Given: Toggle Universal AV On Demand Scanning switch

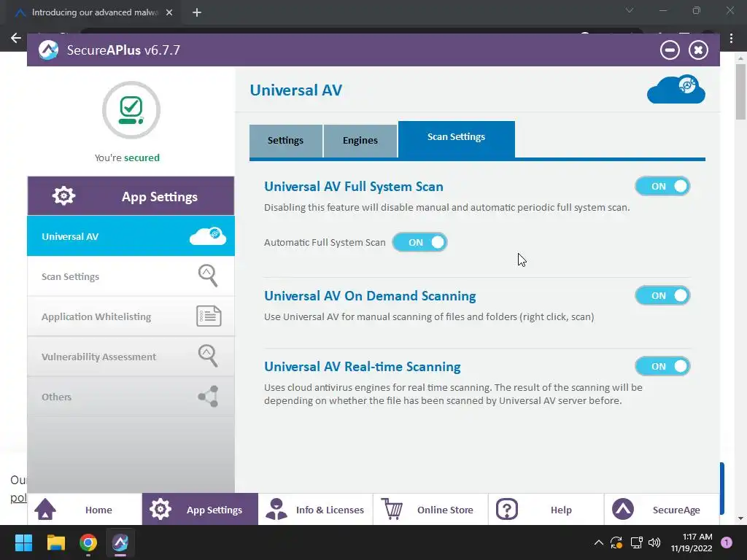Looking at the screenshot, I should (662, 296).
